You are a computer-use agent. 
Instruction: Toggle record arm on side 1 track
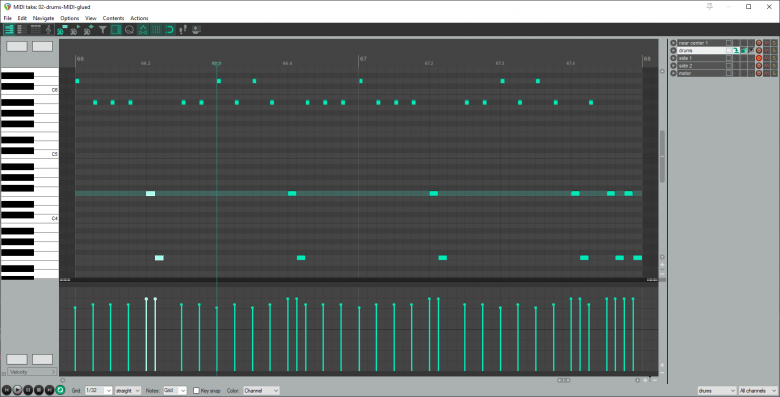click(759, 58)
